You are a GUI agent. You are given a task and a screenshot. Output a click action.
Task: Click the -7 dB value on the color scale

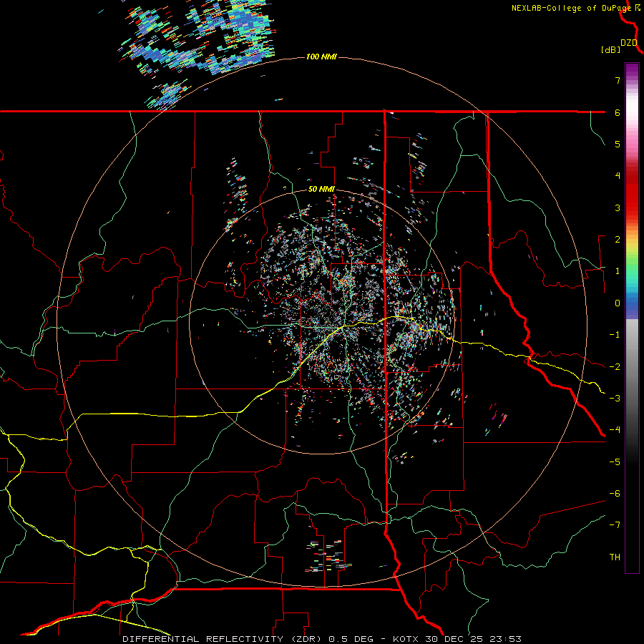click(x=615, y=525)
